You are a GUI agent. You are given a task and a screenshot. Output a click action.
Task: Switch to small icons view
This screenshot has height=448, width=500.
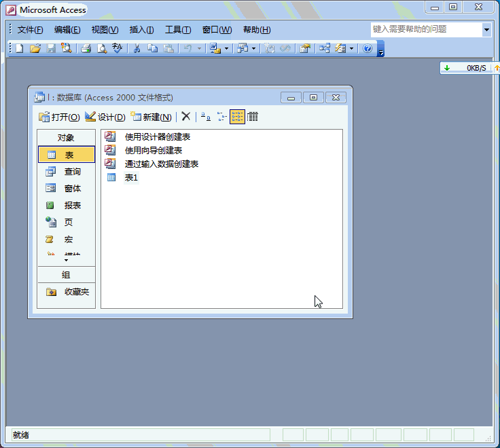(221, 117)
